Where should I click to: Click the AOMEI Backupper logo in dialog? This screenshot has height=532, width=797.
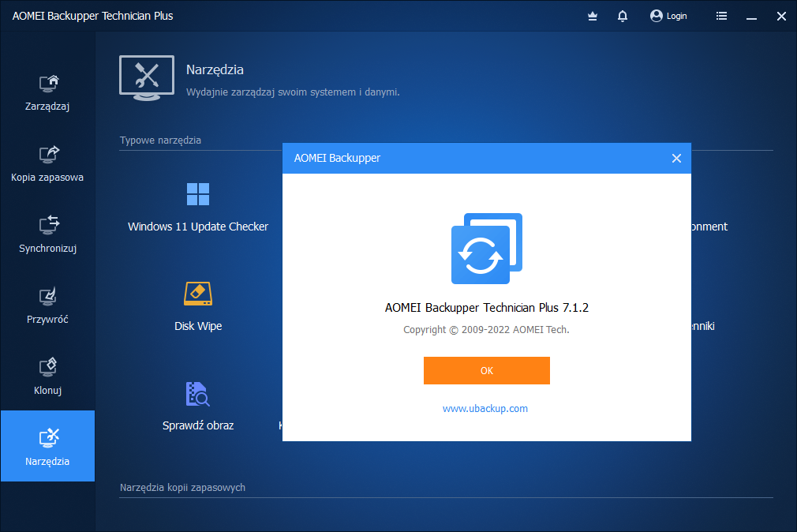486,248
